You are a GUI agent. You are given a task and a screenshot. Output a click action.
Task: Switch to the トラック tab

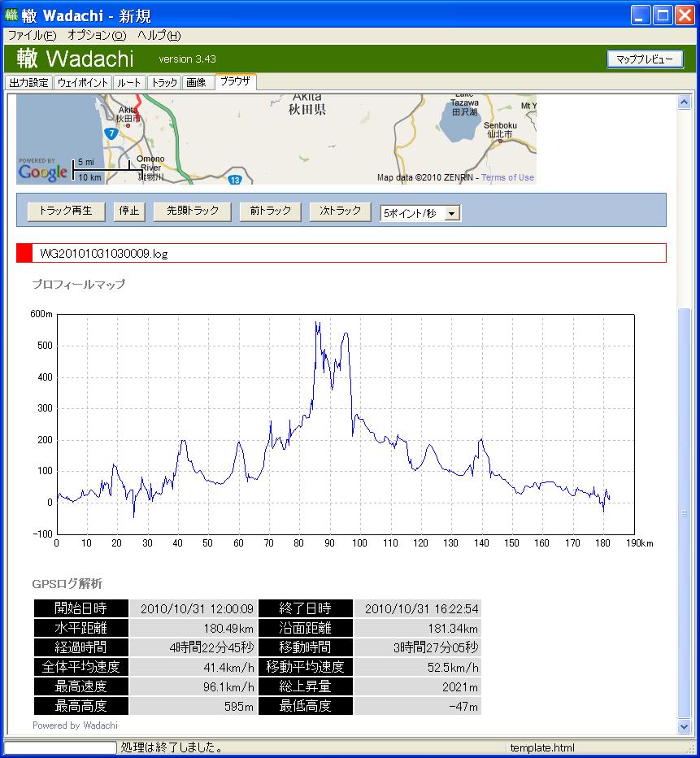pos(164,82)
